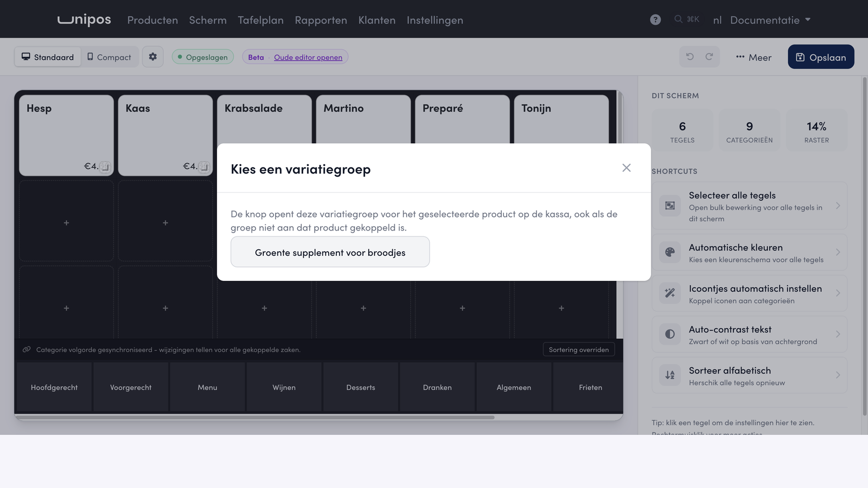Close the variatiegroep dialog with the X
Screen dimensions: 868x488
point(627,168)
